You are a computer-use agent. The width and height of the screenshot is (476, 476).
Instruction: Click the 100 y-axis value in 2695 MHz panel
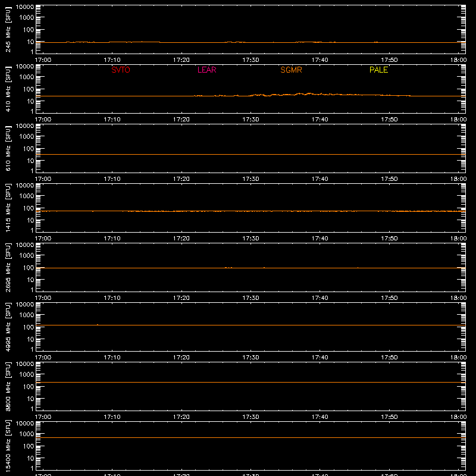click(x=29, y=268)
